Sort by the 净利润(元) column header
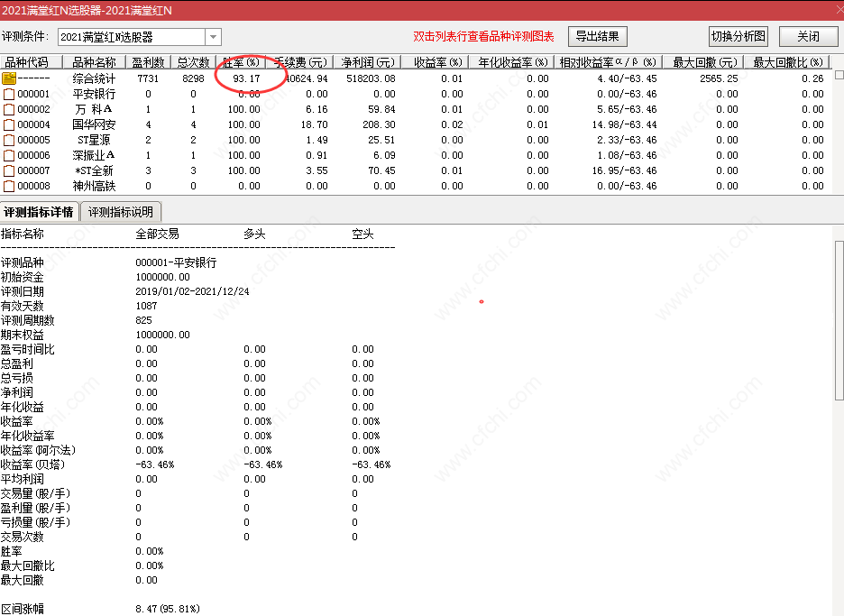The image size is (844, 616). click(x=368, y=62)
